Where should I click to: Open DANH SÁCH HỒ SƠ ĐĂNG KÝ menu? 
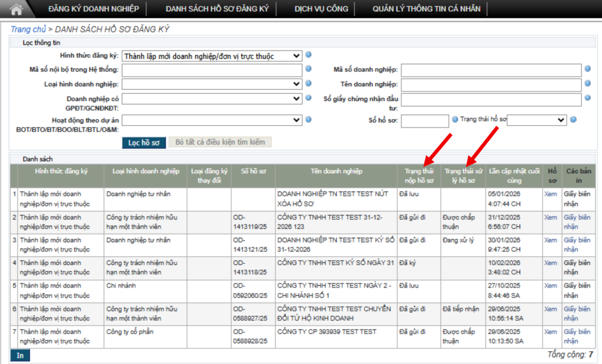click(x=217, y=9)
